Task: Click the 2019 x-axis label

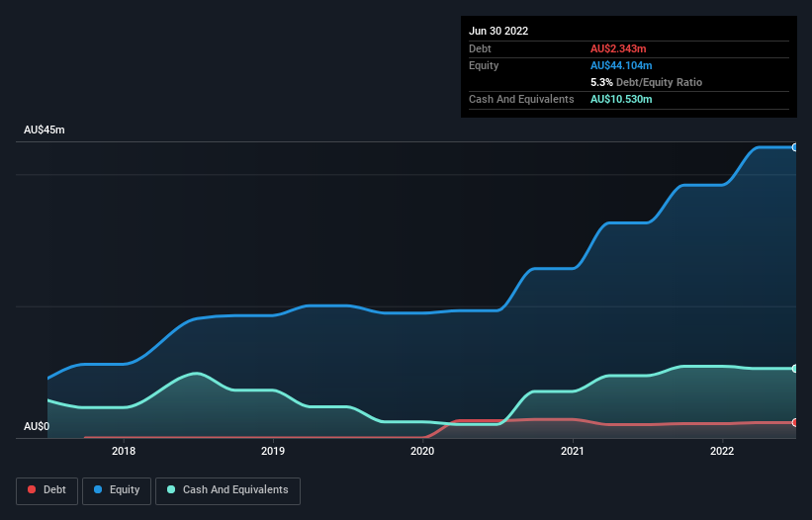Action: (x=273, y=451)
